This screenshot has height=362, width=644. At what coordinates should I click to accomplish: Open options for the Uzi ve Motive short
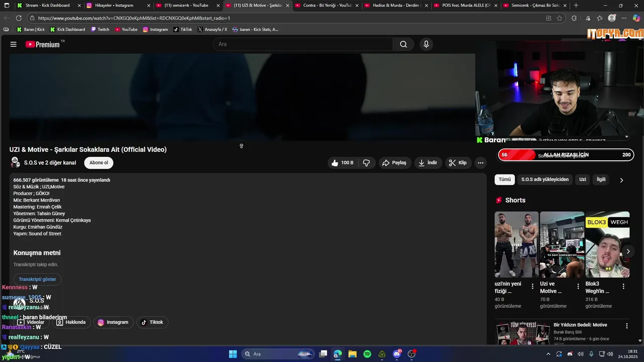[x=578, y=287]
